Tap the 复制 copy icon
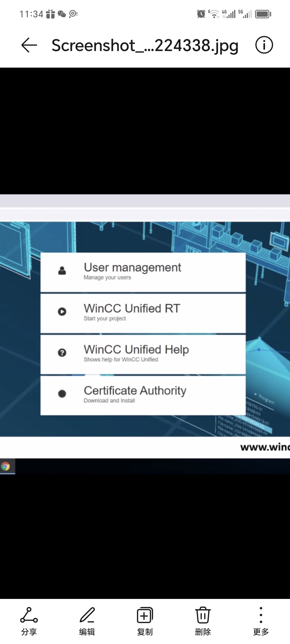The height and width of the screenshot is (644, 290). pyautogui.click(x=145, y=615)
